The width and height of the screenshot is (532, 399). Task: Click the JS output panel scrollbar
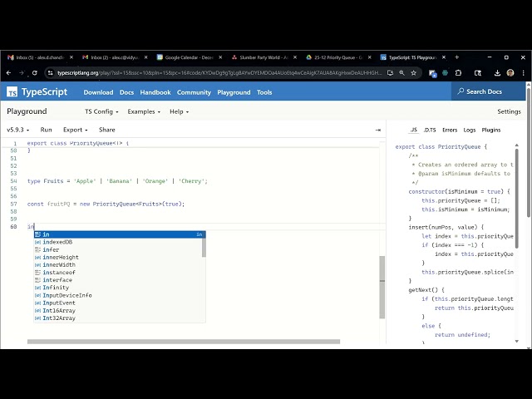517,198
